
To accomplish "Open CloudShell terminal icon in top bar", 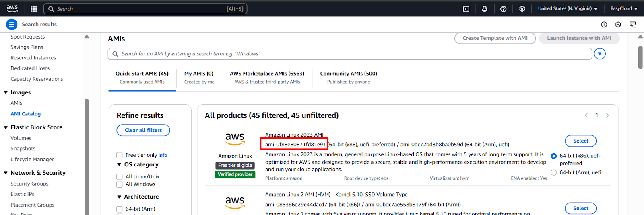I will coord(466,9).
